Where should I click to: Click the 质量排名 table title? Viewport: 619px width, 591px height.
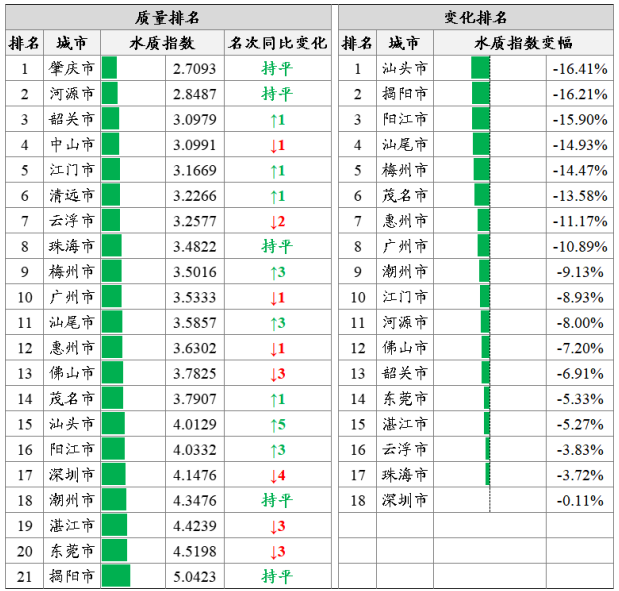coord(168,17)
